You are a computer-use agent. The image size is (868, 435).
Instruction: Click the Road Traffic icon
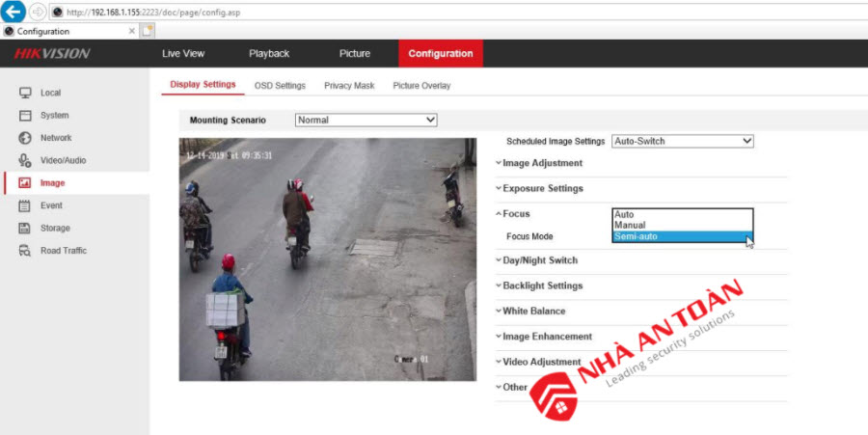[25, 251]
